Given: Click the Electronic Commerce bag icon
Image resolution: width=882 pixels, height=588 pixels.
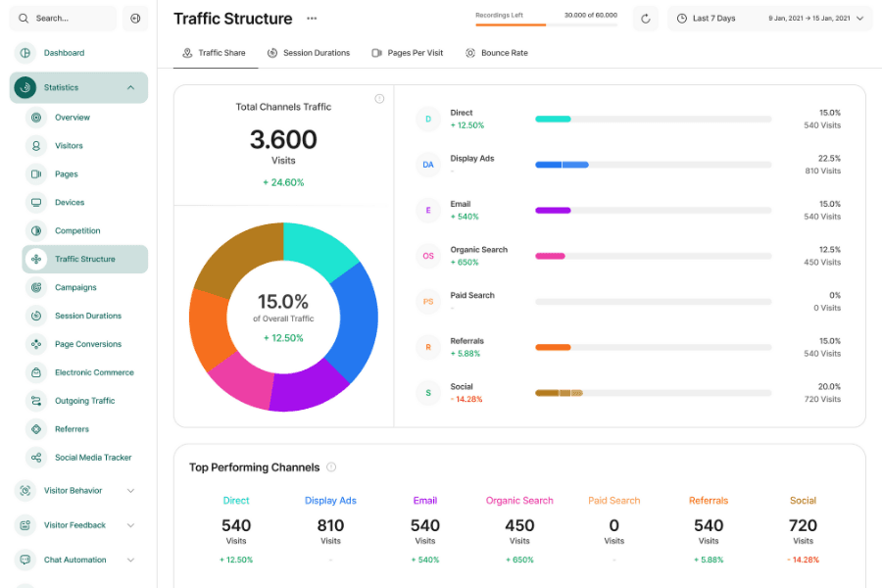Looking at the screenshot, I should (x=36, y=372).
